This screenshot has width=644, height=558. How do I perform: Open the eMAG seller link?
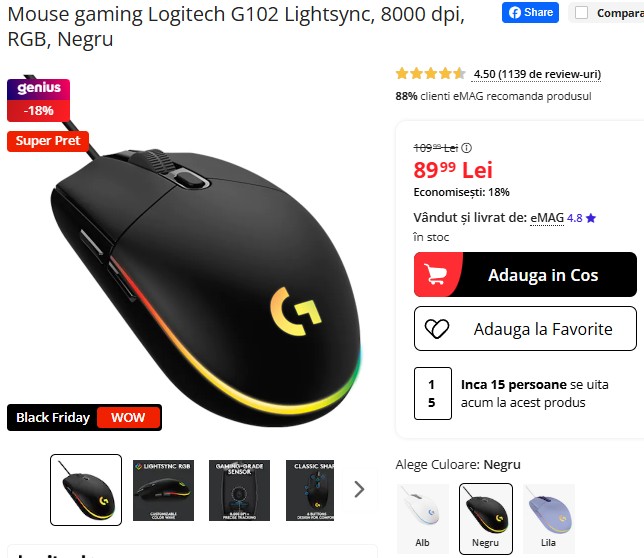547,217
